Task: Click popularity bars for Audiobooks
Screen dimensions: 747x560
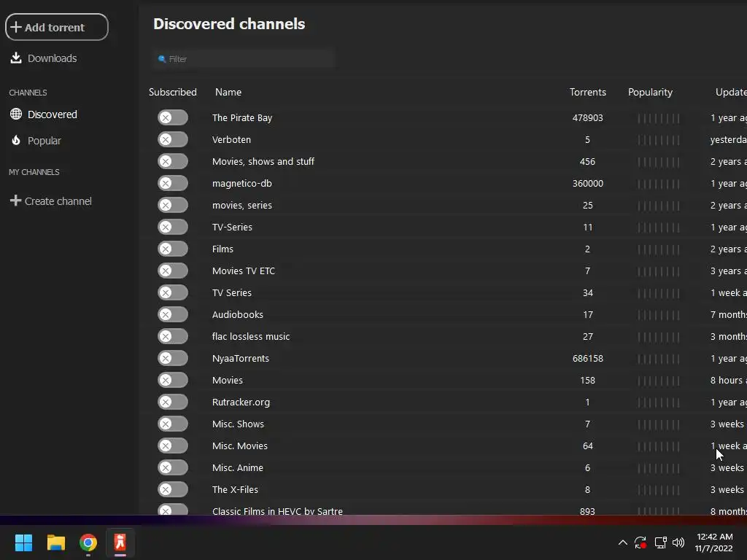Action: point(659,315)
